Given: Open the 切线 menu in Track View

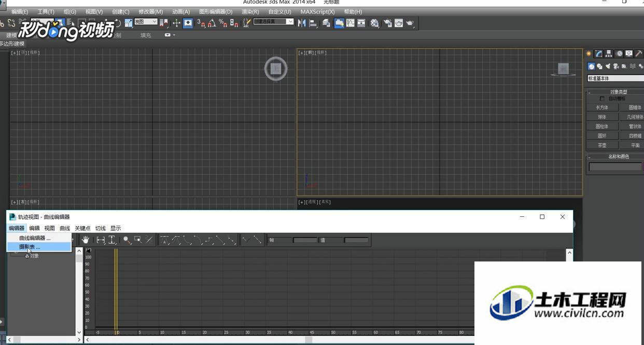Looking at the screenshot, I should pos(100,228).
